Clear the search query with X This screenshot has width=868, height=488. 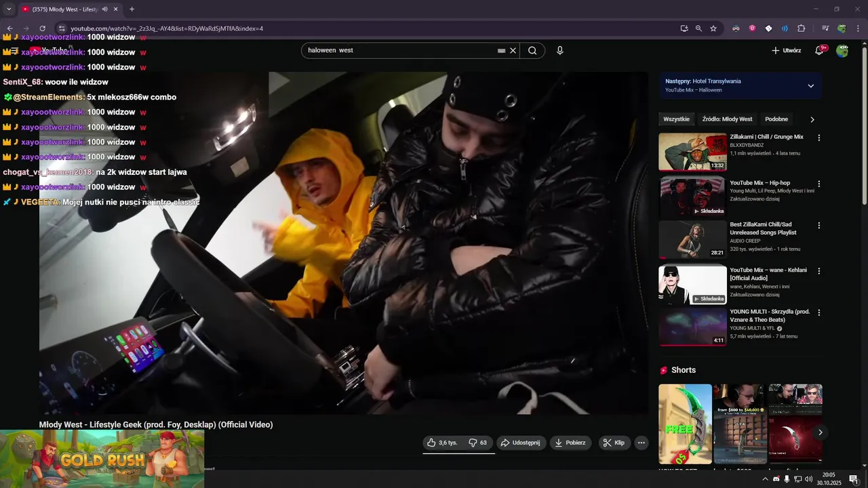513,50
